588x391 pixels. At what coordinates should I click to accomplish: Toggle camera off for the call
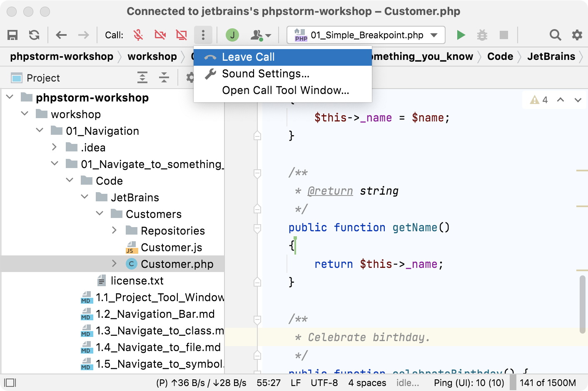160,35
